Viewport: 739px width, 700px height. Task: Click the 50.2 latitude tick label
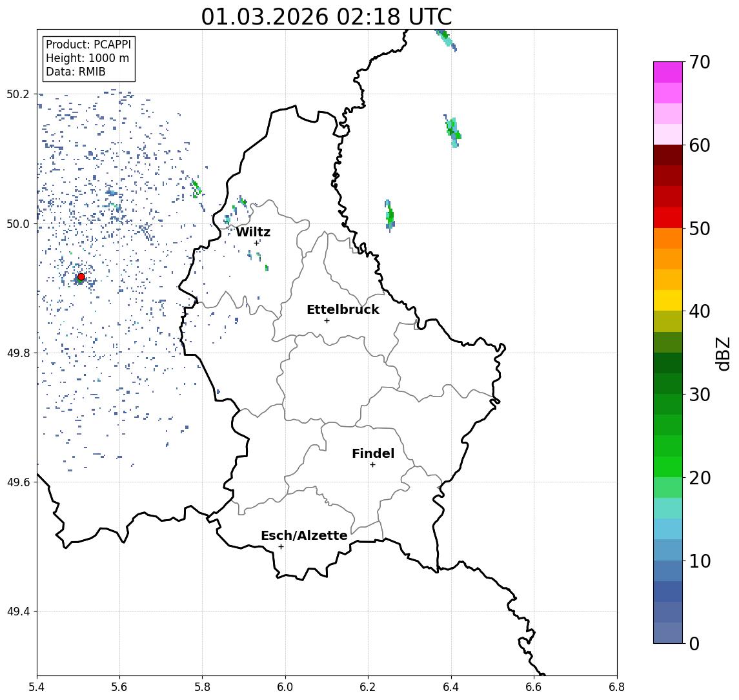(19, 94)
